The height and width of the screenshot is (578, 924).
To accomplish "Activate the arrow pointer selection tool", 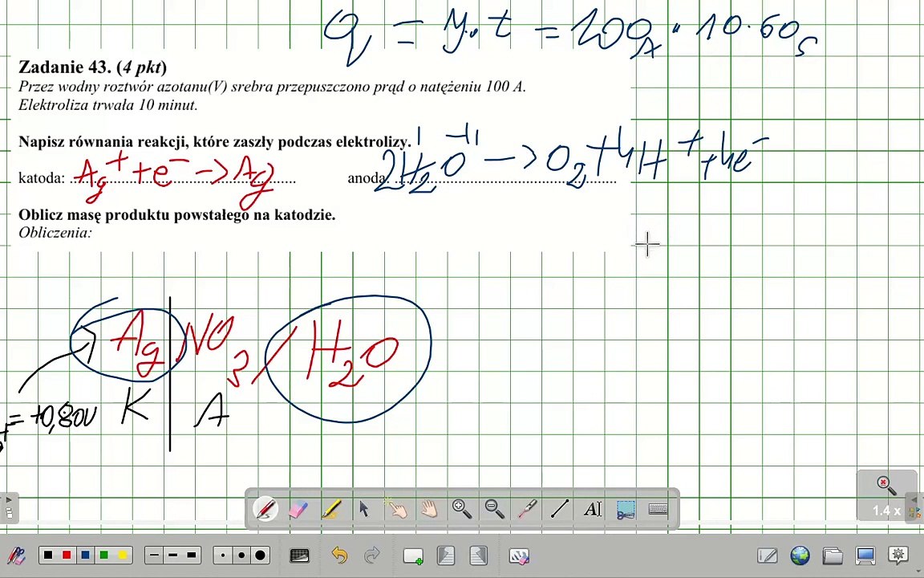I will 364,509.
